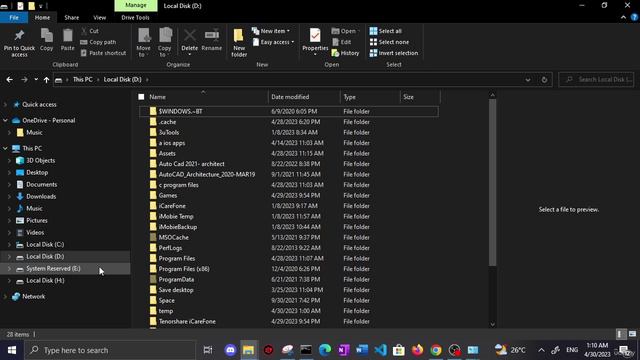Collapse the This PC tree node
Image resolution: width=640 pixels, height=360 pixels.
coord(5,148)
